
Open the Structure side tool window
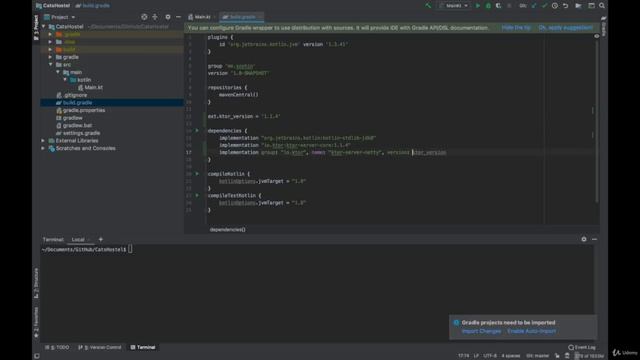click(x=36, y=283)
